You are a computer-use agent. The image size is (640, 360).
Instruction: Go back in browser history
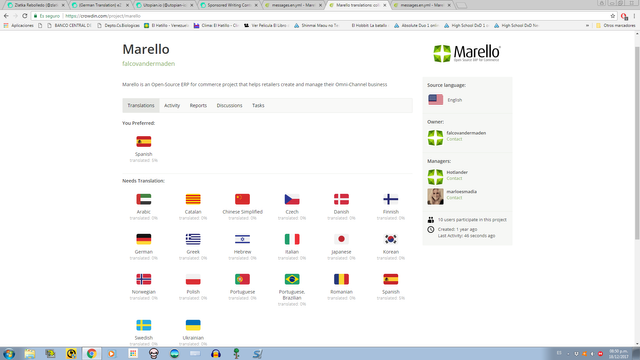6,16
